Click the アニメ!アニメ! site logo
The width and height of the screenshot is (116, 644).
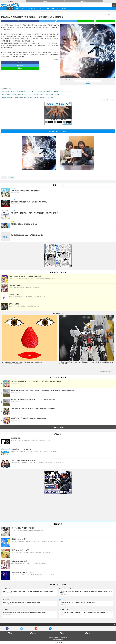pyautogui.click(x=10, y=5)
